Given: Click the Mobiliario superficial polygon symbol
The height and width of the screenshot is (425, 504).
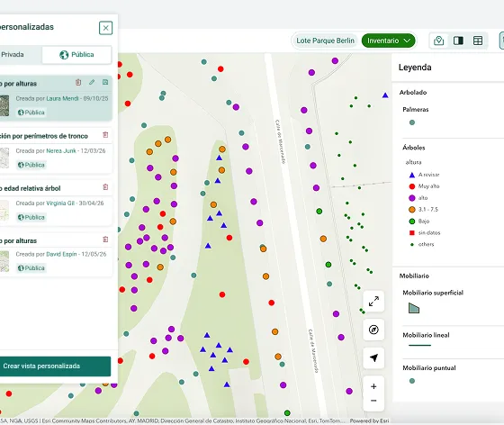Looking at the screenshot, I should (x=414, y=308).
